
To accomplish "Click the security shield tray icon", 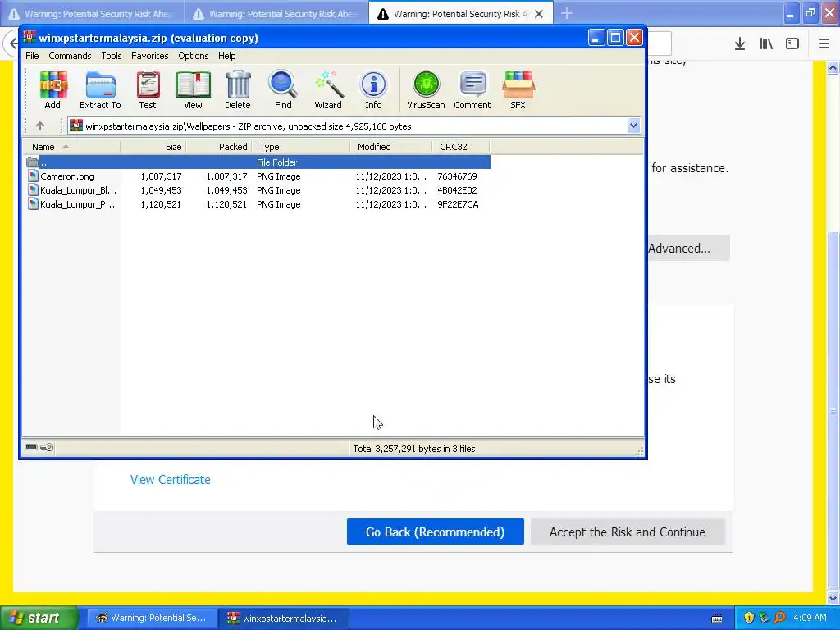I will tap(749, 618).
